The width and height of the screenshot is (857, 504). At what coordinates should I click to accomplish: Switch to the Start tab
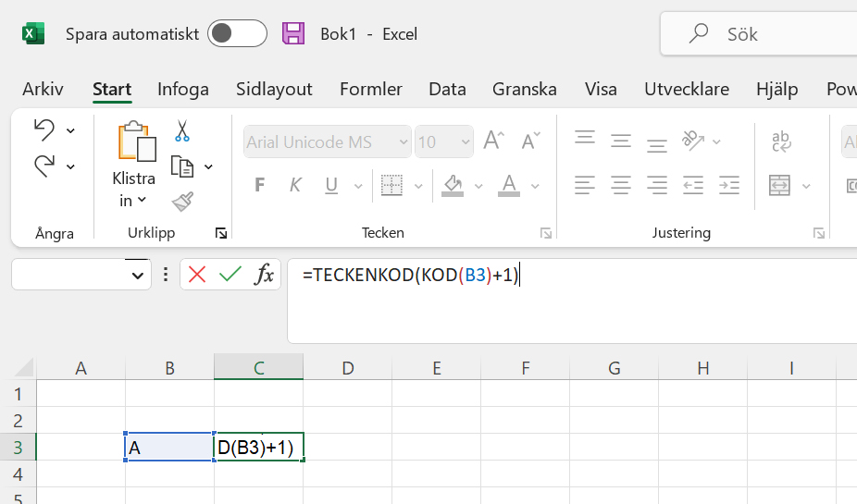tap(112, 89)
